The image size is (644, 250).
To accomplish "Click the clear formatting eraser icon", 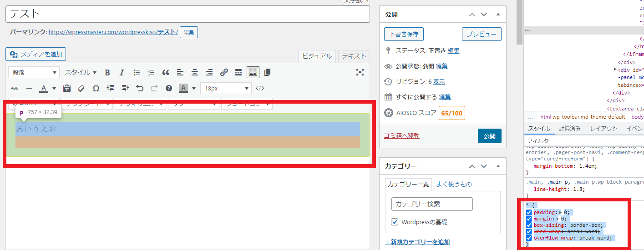I will pos(81,88).
